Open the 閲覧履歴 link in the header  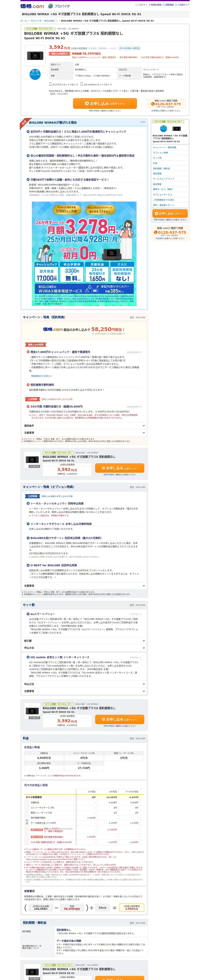(169, 5)
